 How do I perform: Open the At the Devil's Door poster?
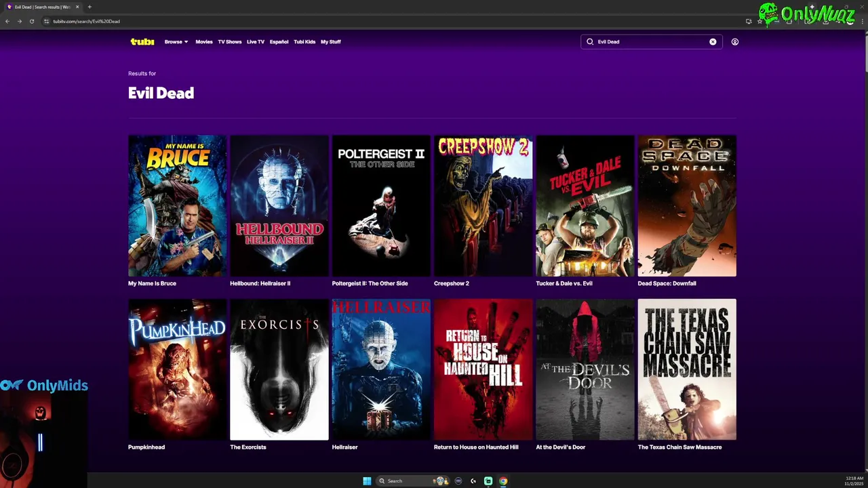tap(585, 369)
